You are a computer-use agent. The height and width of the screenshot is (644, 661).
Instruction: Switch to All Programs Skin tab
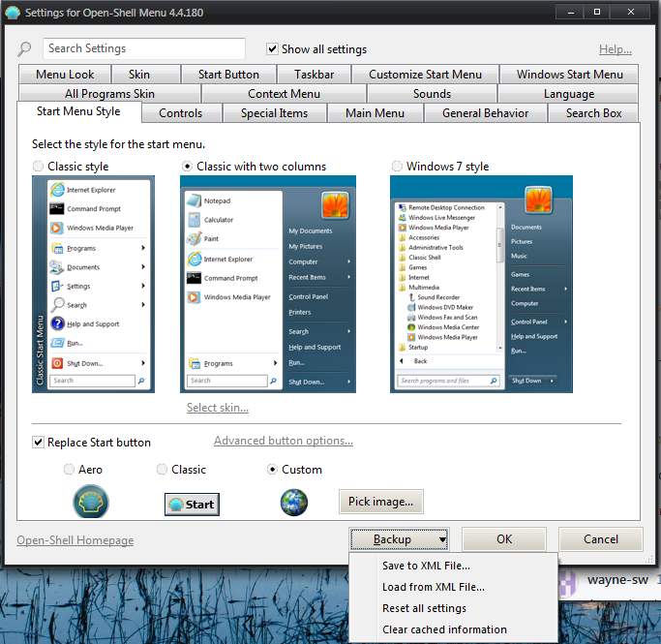click(109, 94)
